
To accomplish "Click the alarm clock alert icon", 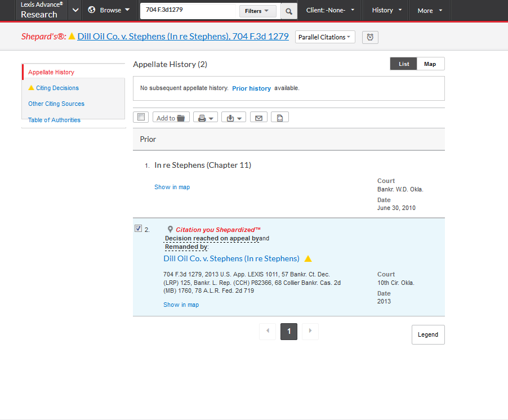I will 370,37.
